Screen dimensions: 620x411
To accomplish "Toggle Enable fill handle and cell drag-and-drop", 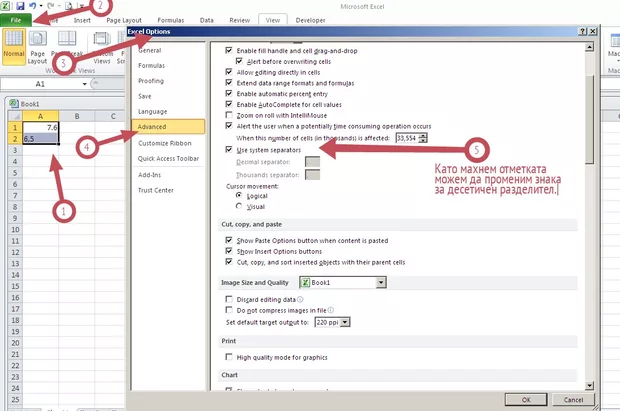I will [229, 50].
